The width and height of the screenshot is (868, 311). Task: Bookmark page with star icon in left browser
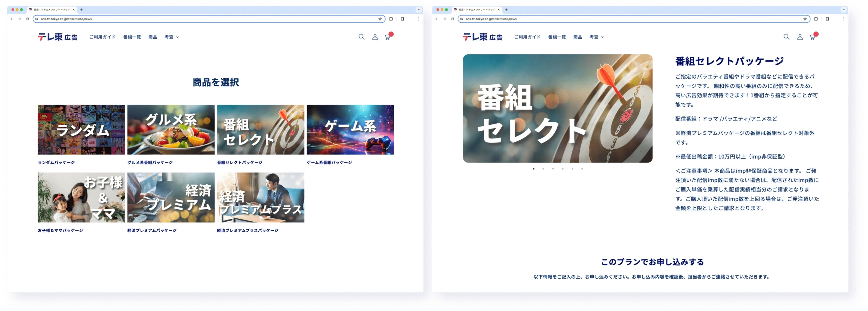coord(380,19)
